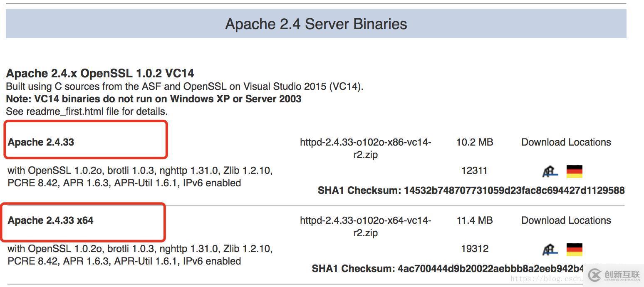
Task: Select the Apache 2.4.33 x64 title
Action: [50, 220]
